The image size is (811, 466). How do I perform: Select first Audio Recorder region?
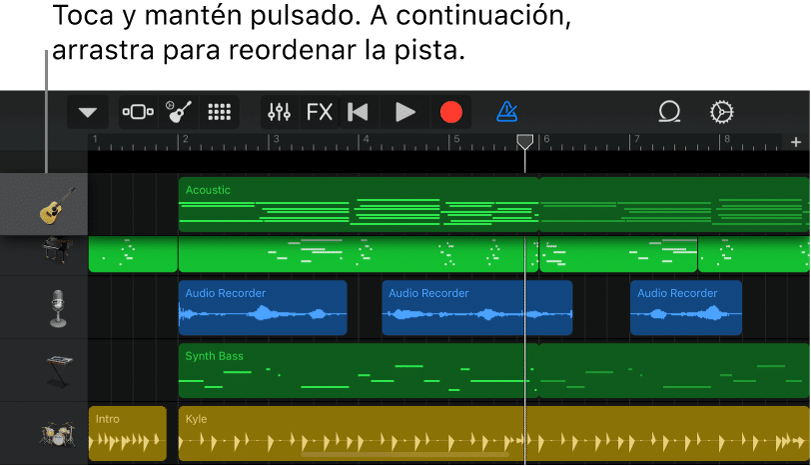click(x=263, y=308)
